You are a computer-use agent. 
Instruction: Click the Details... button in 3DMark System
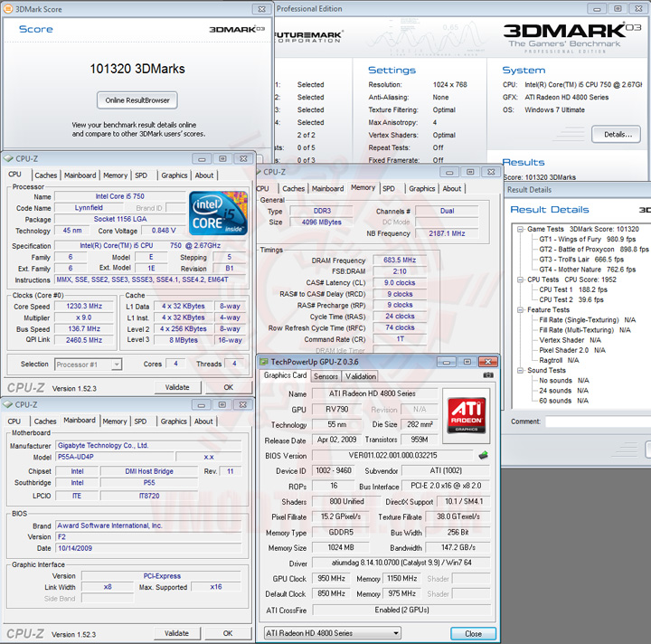coord(616,135)
